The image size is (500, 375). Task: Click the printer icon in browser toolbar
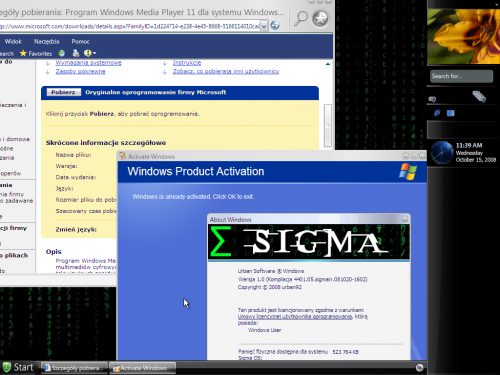76,53
